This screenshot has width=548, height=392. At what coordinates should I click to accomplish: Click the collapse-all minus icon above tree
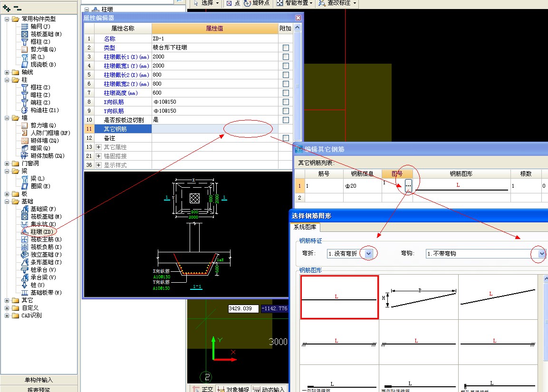[18, 8]
